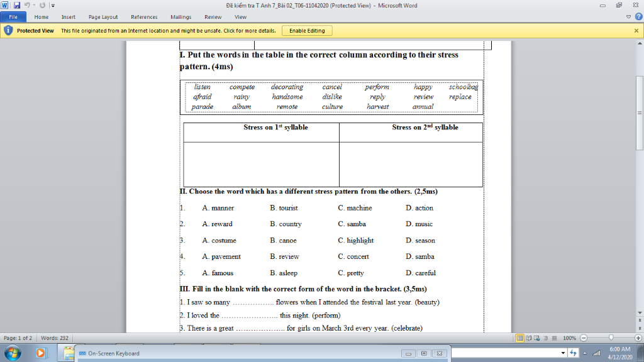The height and width of the screenshot is (362, 644).
Task: Click the 100% zoom level button
Action: (x=569, y=338)
